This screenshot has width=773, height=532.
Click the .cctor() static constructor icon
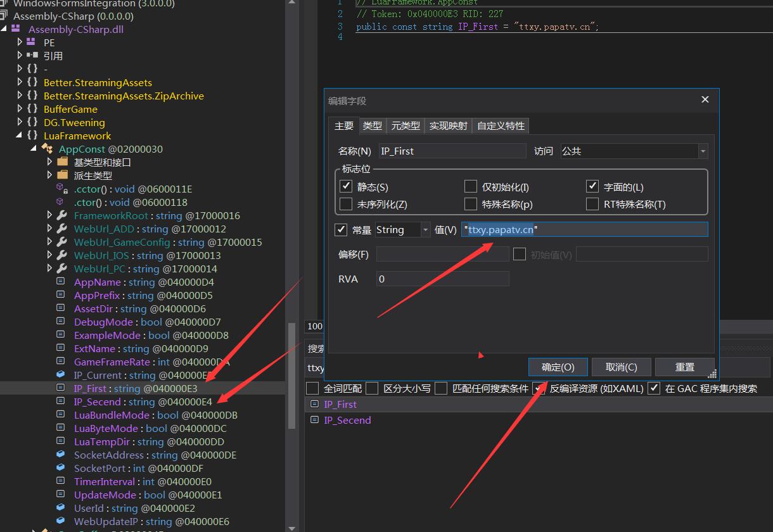click(x=61, y=189)
